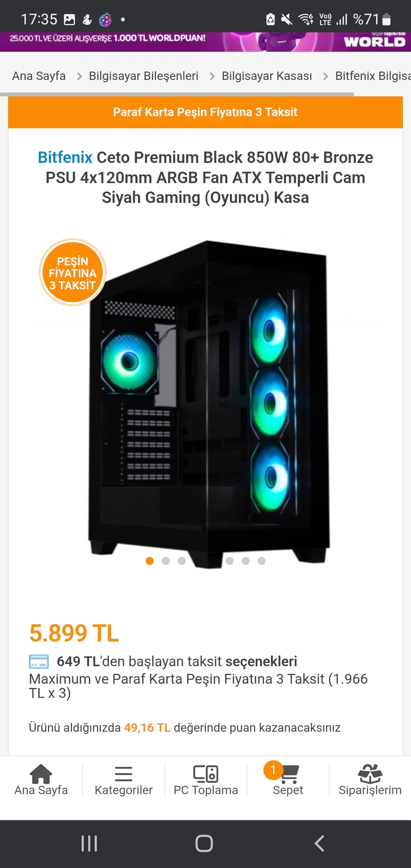
Task: Tap the Bitfenix case product image
Action: pos(209,404)
